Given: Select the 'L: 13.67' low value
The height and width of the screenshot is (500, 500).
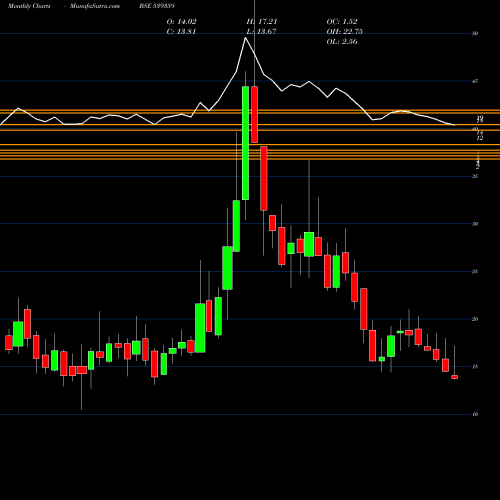Looking at the screenshot, I should click(261, 32).
